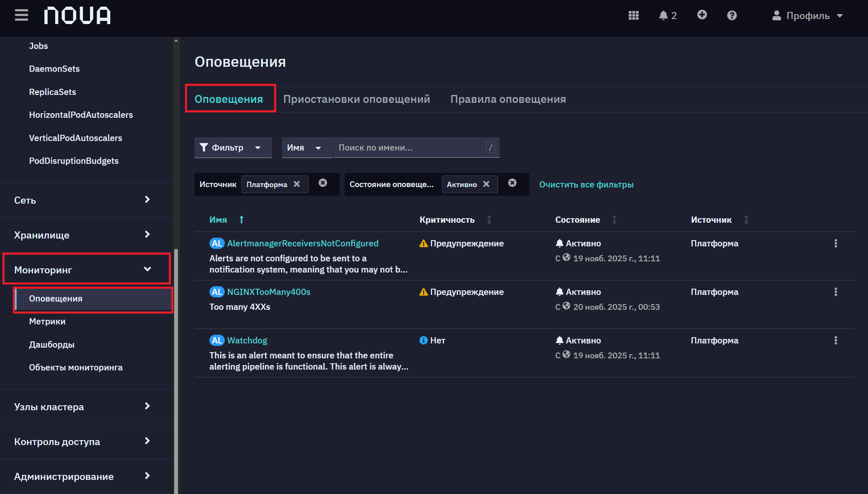Open the Watchdog alert link
This screenshot has width=868, height=494.
click(x=247, y=341)
